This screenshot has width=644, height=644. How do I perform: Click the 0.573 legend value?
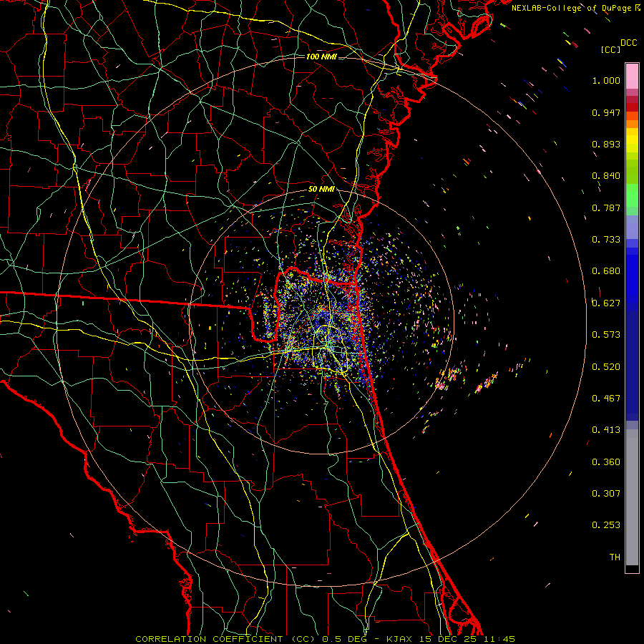[x=606, y=335]
